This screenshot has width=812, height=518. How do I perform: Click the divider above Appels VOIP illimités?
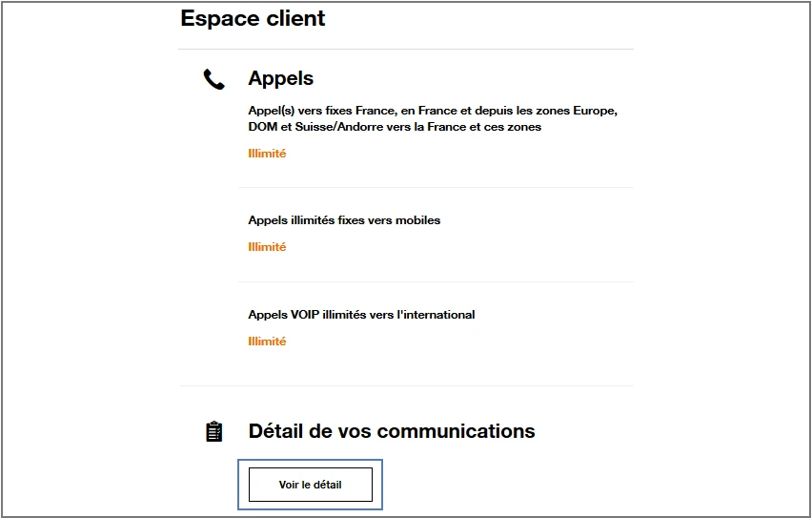pyautogui.click(x=435, y=282)
